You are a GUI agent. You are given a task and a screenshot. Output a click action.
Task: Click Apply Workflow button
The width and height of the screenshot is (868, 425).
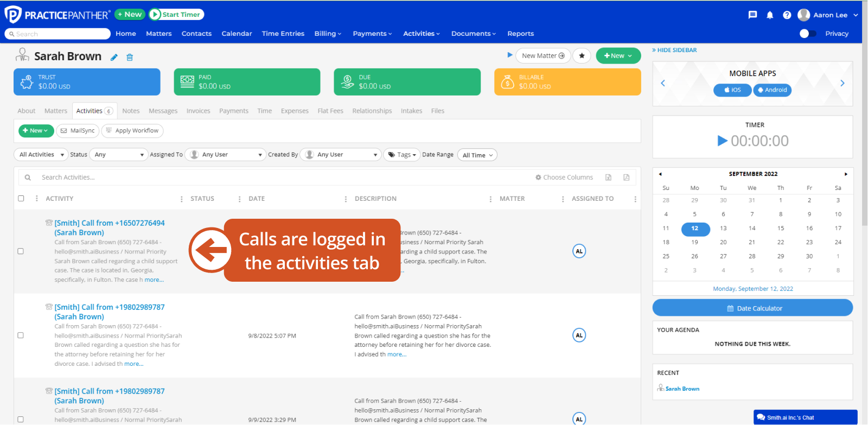pyautogui.click(x=132, y=131)
